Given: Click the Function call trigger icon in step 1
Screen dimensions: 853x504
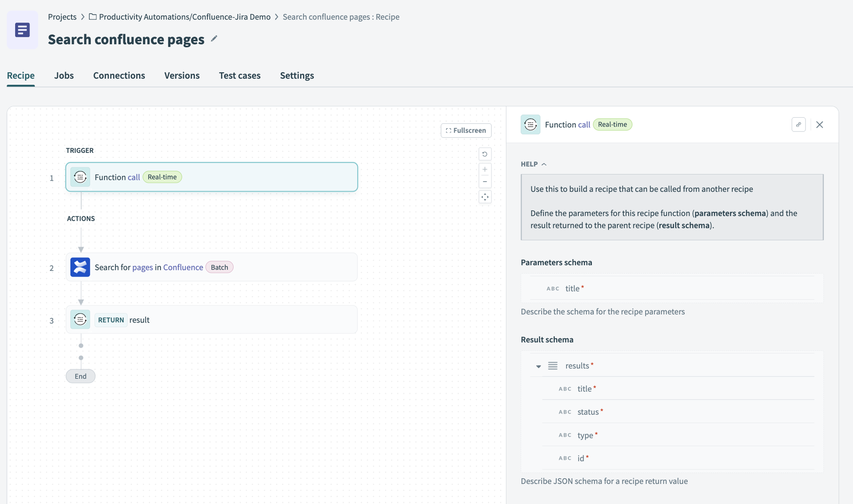Looking at the screenshot, I should 80,177.
